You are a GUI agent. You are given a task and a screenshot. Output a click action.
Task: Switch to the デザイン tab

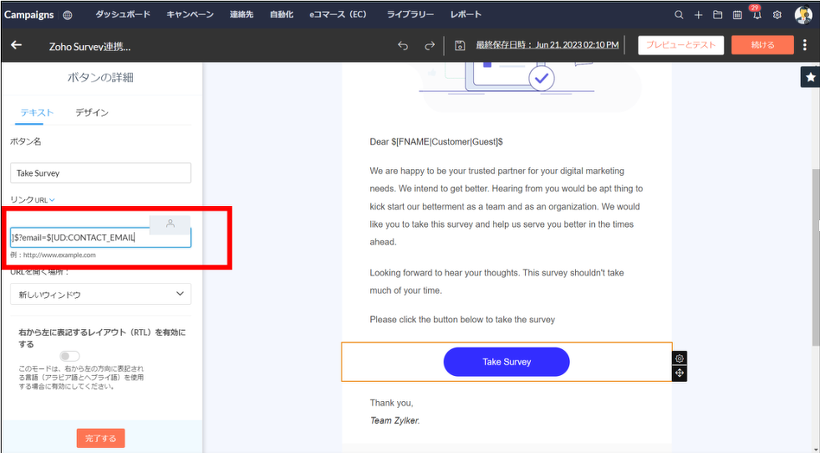pos(92,113)
